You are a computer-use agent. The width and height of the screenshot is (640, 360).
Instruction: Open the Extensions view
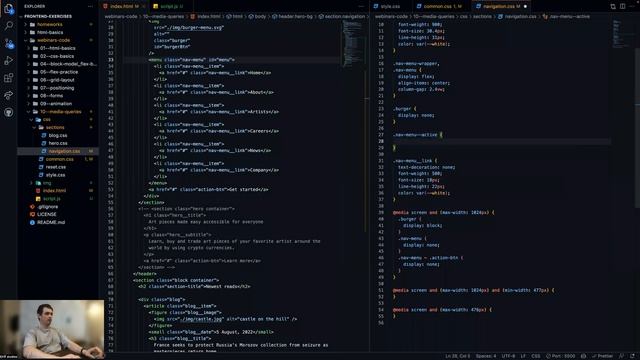(9, 78)
